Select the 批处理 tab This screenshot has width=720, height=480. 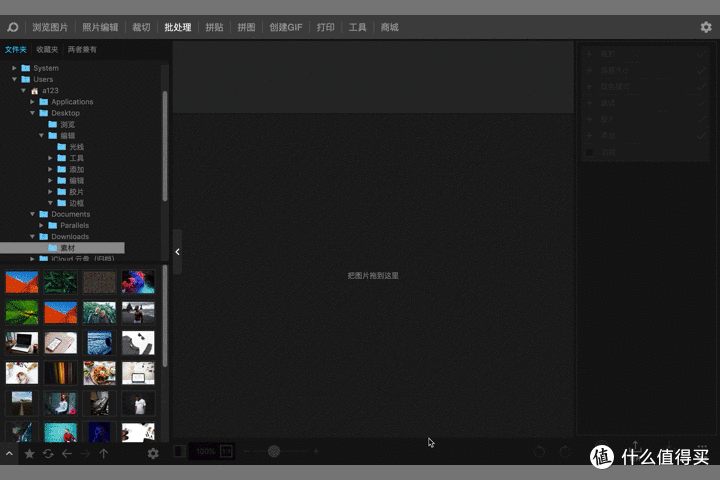pyautogui.click(x=178, y=27)
